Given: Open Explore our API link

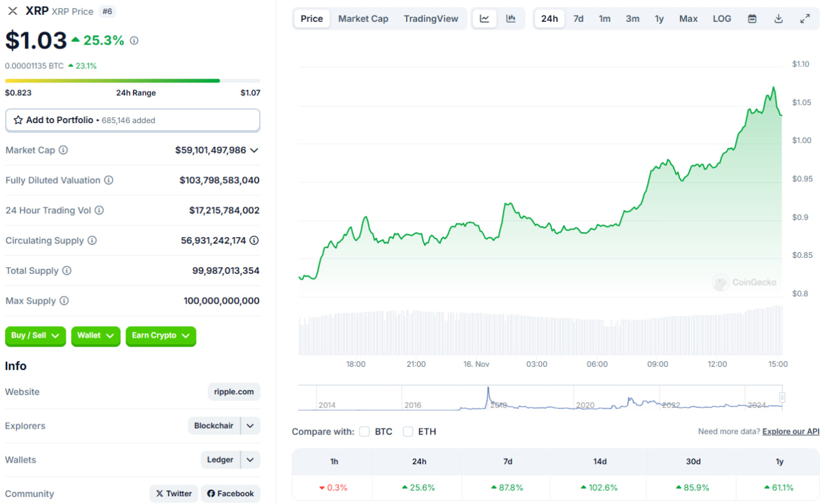Looking at the screenshot, I should tap(791, 432).
